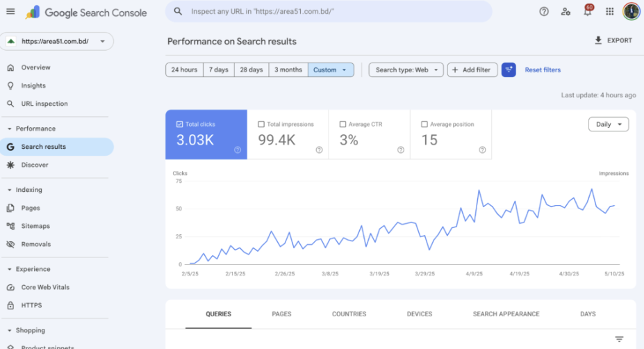Open the Google apps grid
Image resolution: width=644 pixels, height=349 pixels.
(609, 11)
